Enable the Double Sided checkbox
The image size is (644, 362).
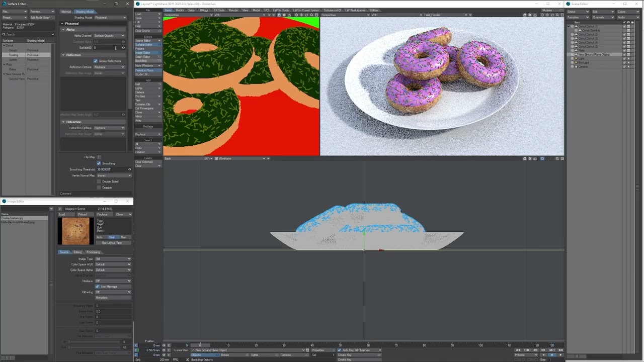99,182
